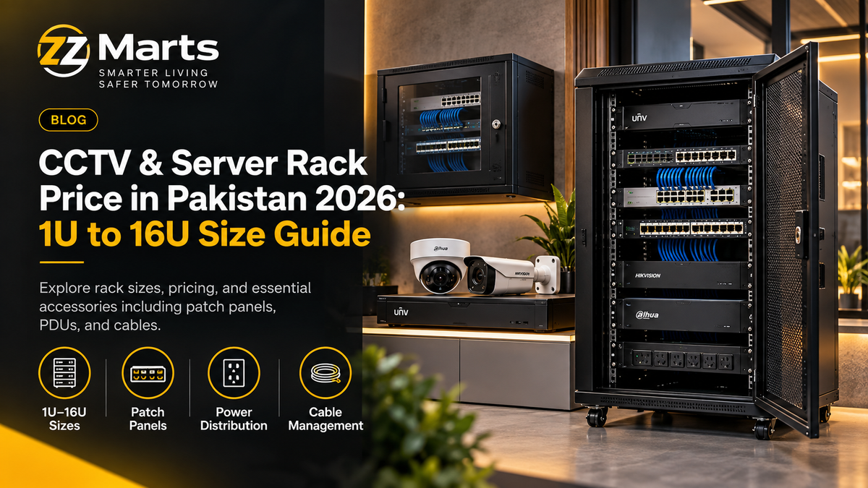Viewport: 868px width, 488px height.
Task: Click the "Power Distribution" label
Action: pos(234,419)
